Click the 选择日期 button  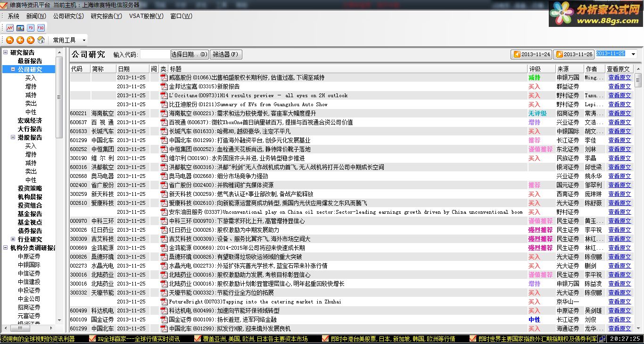[190, 54]
